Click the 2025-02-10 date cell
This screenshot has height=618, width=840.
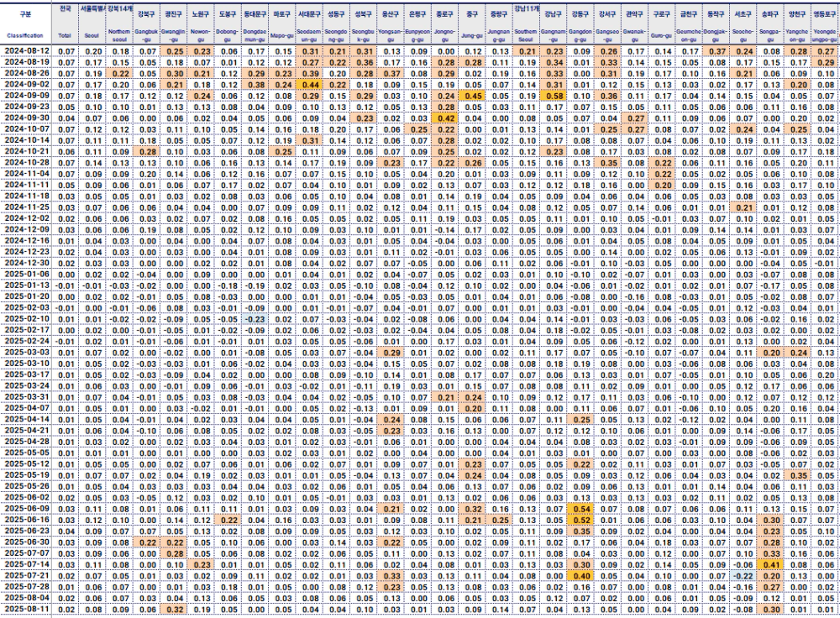point(26,318)
